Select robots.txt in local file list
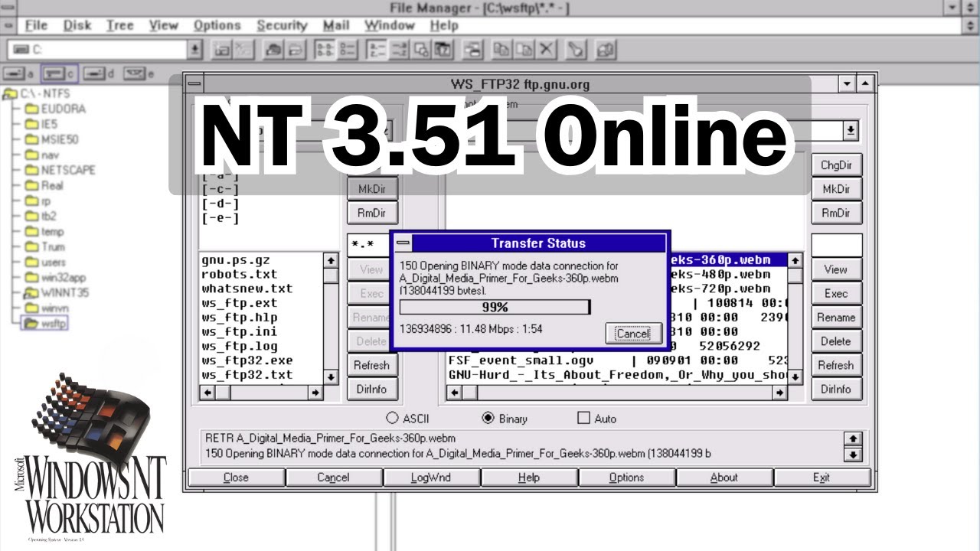980x551 pixels. 240,274
